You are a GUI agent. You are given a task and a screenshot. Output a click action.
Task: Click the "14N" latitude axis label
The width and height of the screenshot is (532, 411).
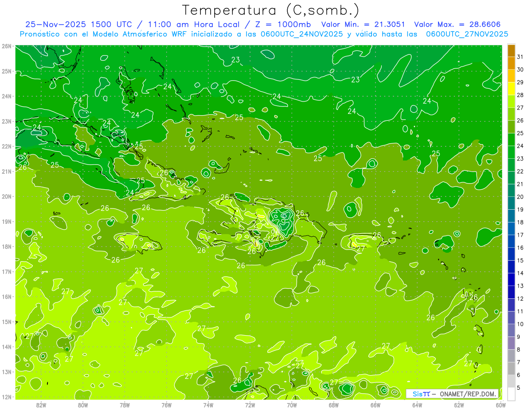click(x=6, y=347)
